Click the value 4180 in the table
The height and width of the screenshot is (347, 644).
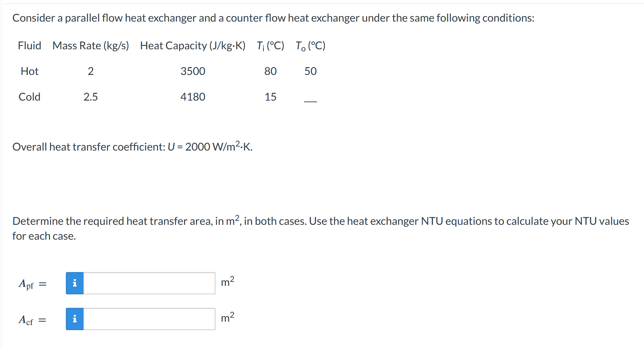pyautogui.click(x=192, y=97)
